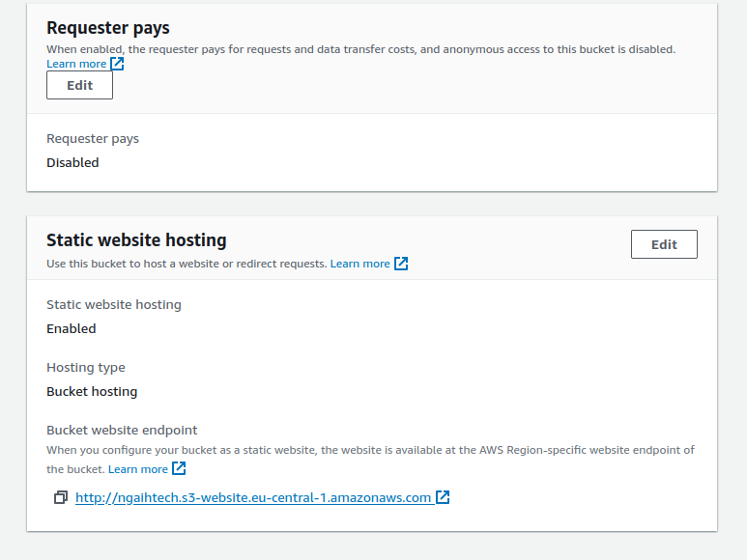
Task: Click external icon beside Requester pays Learn more
Action: [117, 64]
